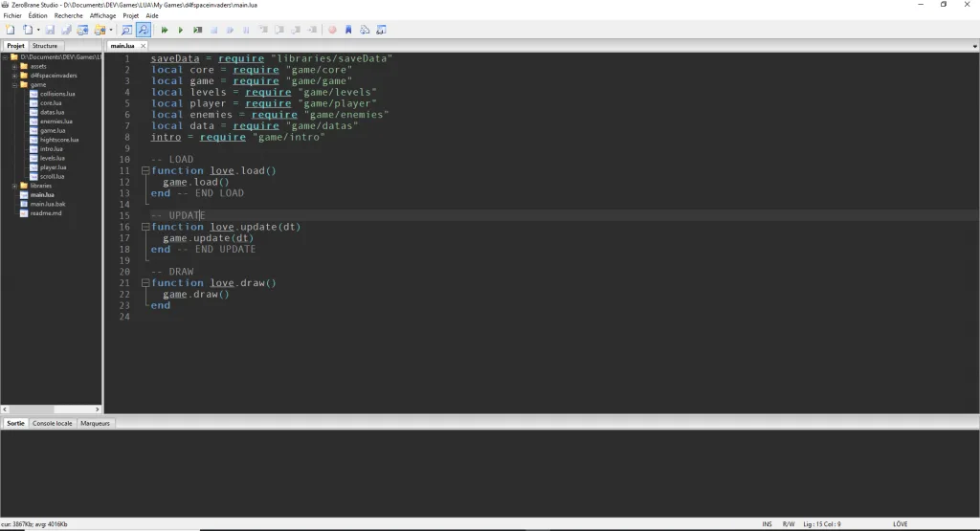Open the Affichage menu
This screenshot has width=980, height=531.
[x=102, y=16]
